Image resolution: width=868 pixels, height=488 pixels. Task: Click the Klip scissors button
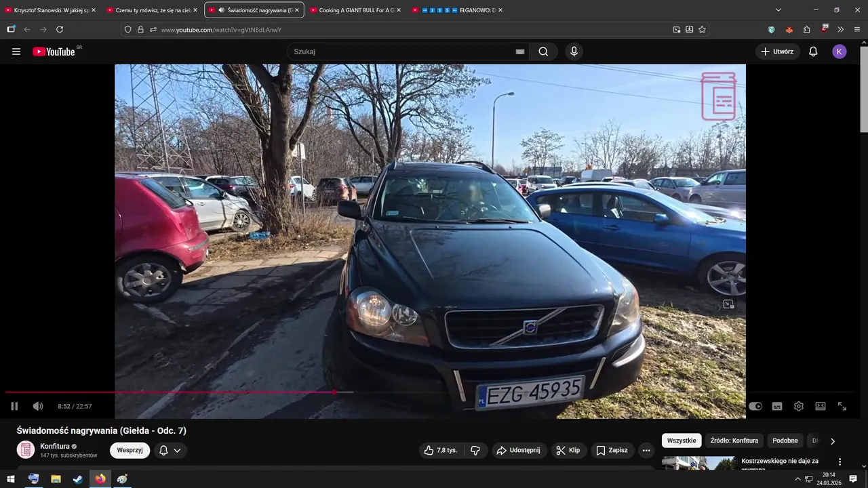click(568, 450)
